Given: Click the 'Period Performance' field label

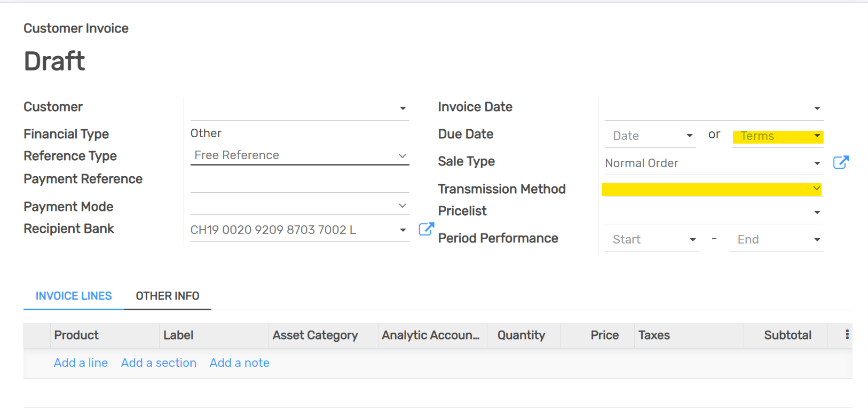Looking at the screenshot, I should click(x=498, y=238).
